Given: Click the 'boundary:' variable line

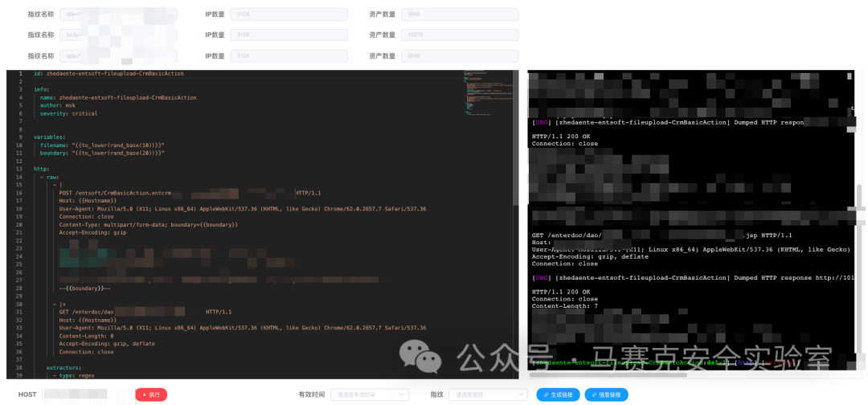Looking at the screenshot, I should (102, 153).
